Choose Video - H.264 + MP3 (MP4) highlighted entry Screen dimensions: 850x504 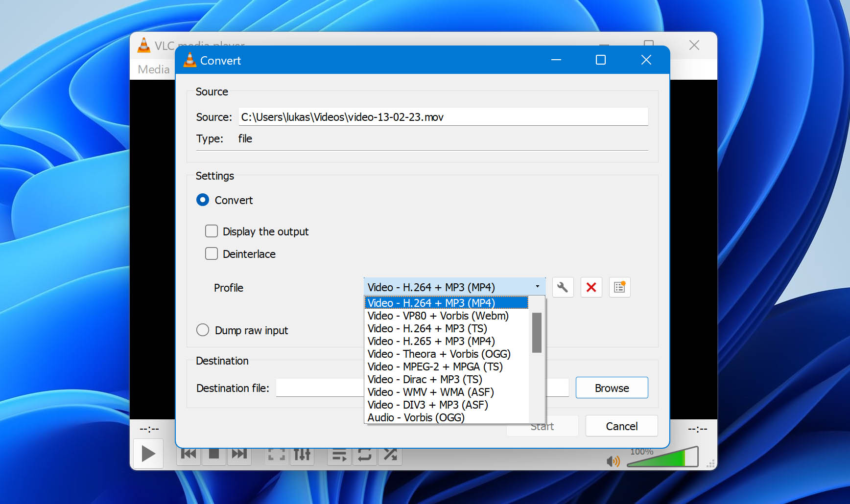pyautogui.click(x=447, y=303)
